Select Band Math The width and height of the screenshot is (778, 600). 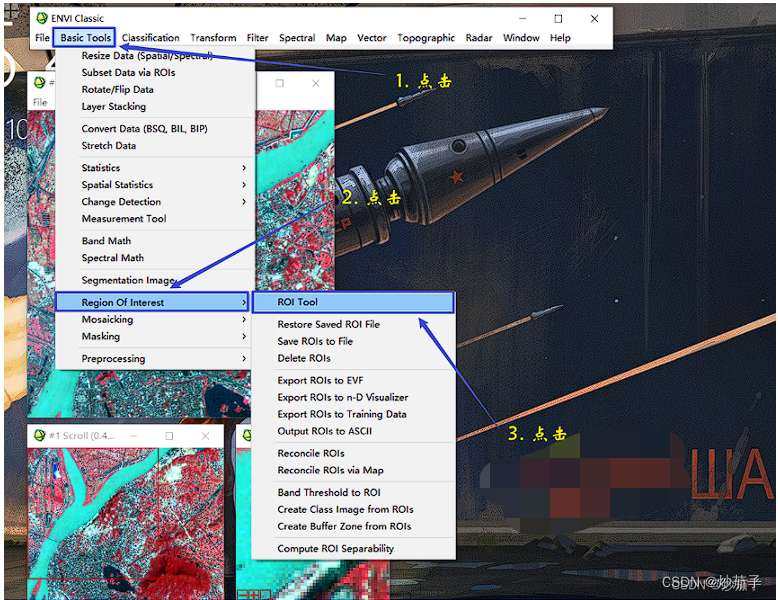pyautogui.click(x=155, y=241)
